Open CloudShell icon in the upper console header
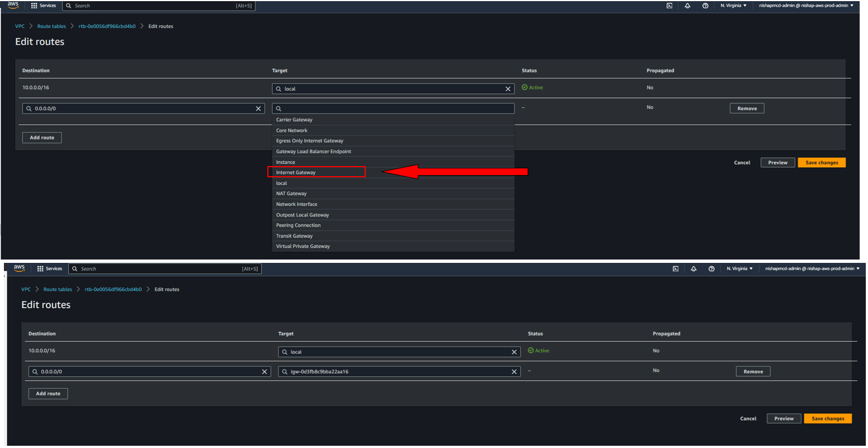This screenshot has height=448, width=868. pyautogui.click(x=669, y=6)
